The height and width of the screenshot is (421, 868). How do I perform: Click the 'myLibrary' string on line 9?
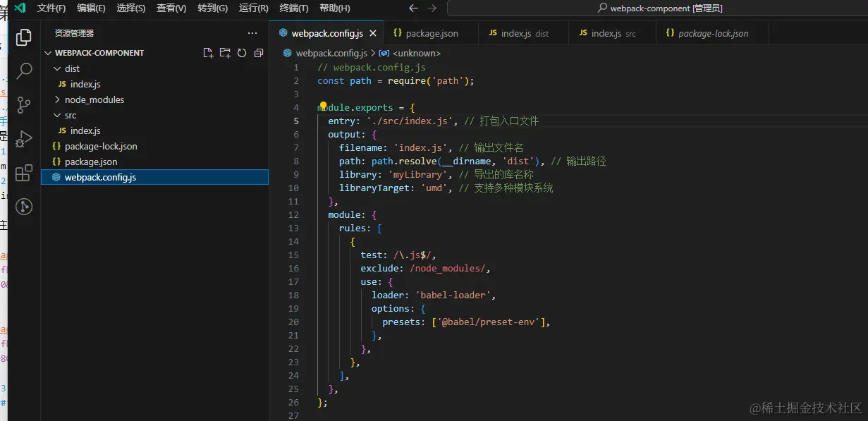(x=420, y=174)
